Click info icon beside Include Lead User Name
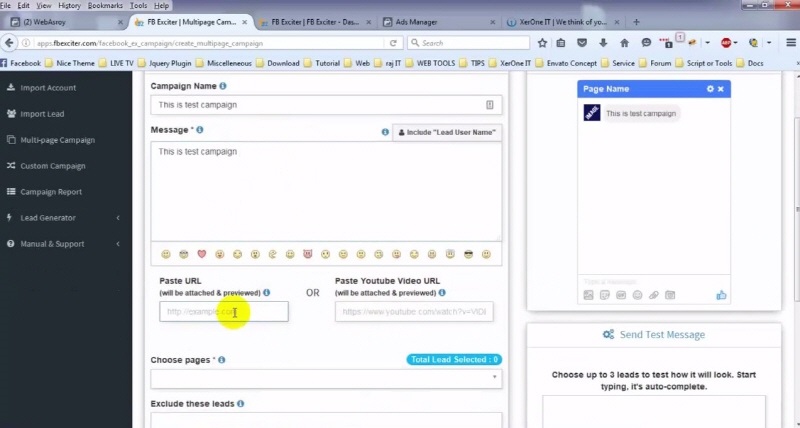This screenshot has width=800, height=428. click(385, 132)
